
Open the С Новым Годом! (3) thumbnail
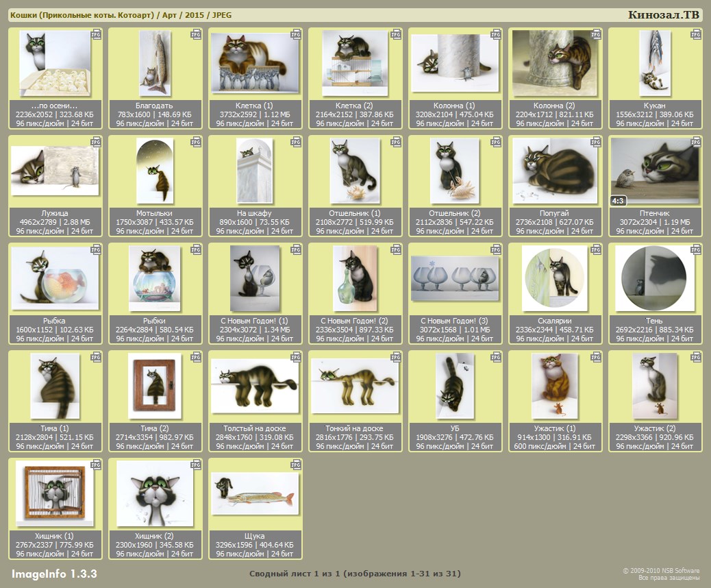(455, 278)
